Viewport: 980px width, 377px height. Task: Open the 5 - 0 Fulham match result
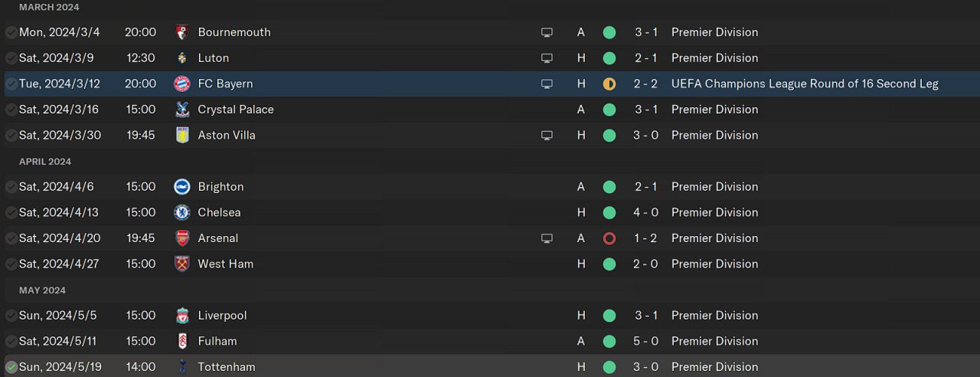pyautogui.click(x=645, y=341)
